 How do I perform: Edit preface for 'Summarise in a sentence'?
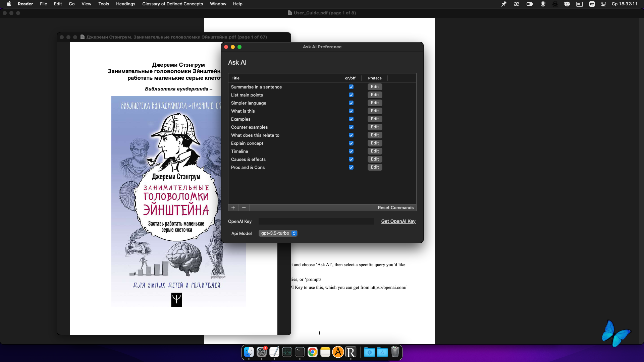coord(375,87)
